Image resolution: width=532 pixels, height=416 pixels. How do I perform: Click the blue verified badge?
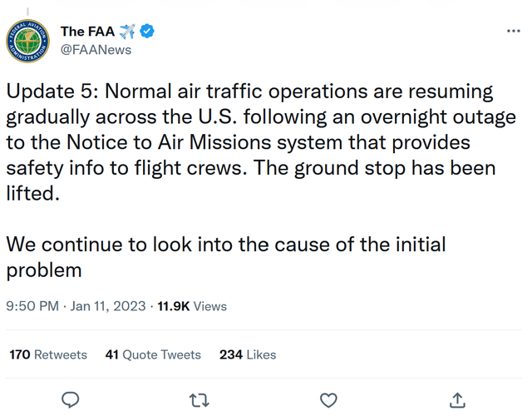[x=148, y=32]
